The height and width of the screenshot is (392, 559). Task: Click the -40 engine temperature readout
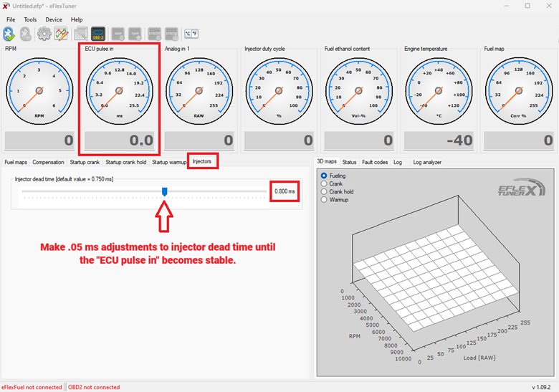click(x=439, y=140)
